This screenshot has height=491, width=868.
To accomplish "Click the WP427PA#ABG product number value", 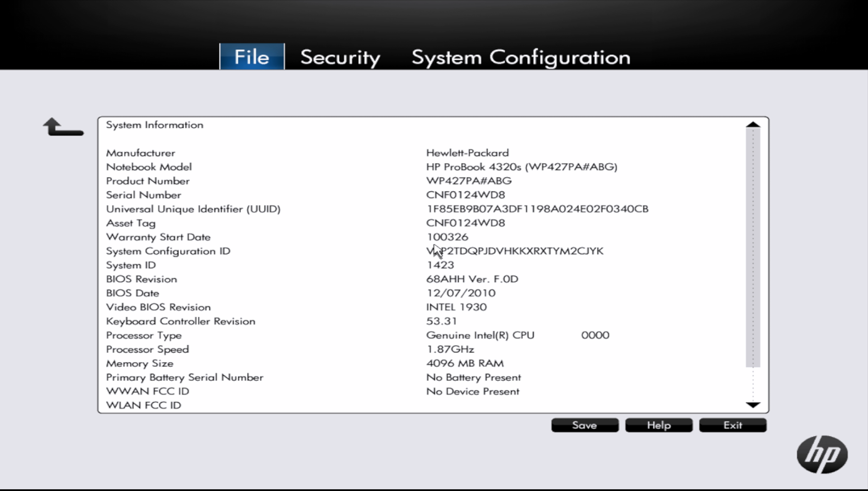I will (x=469, y=181).
